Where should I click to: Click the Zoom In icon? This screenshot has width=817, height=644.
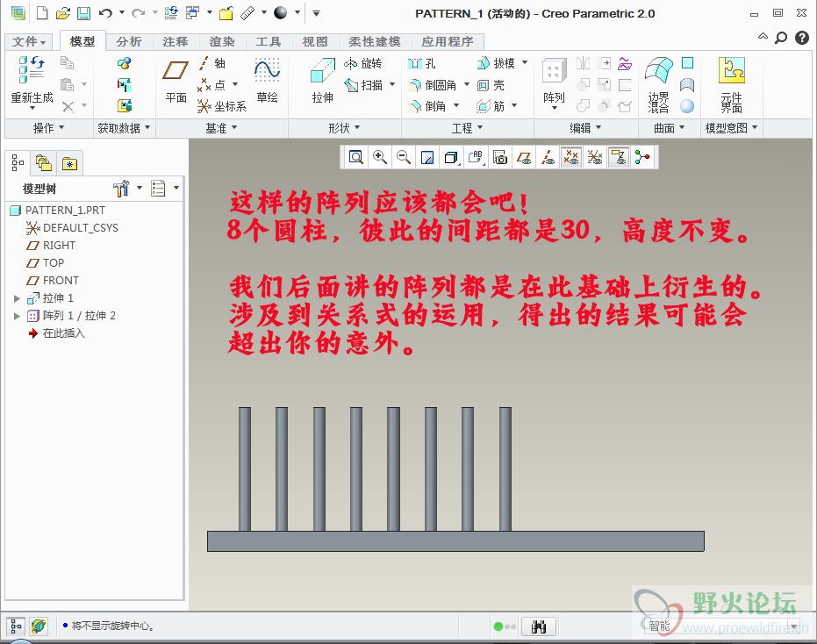(x=380, y=157)
